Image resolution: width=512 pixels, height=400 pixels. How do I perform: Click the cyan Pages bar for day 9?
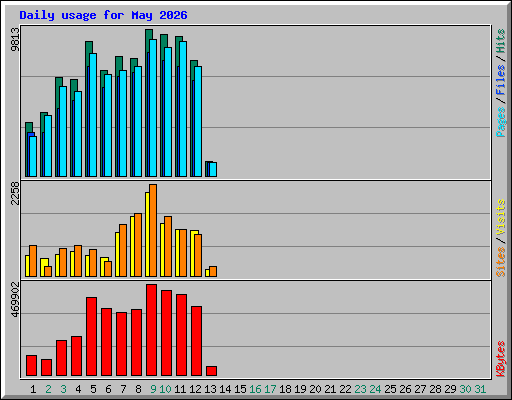click(x=153, y=108)
